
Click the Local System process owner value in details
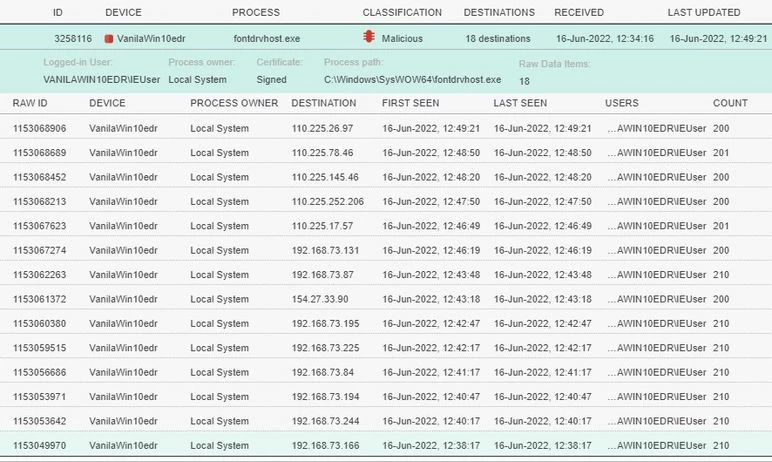[197, 80]
